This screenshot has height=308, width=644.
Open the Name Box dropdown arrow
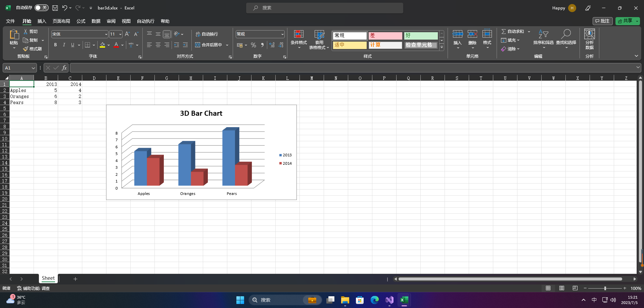(33, 68)
